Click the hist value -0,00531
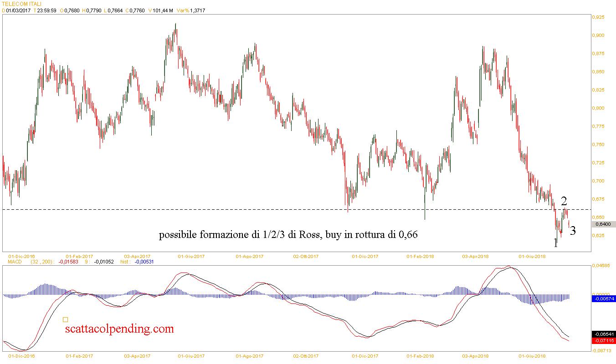 144,262
